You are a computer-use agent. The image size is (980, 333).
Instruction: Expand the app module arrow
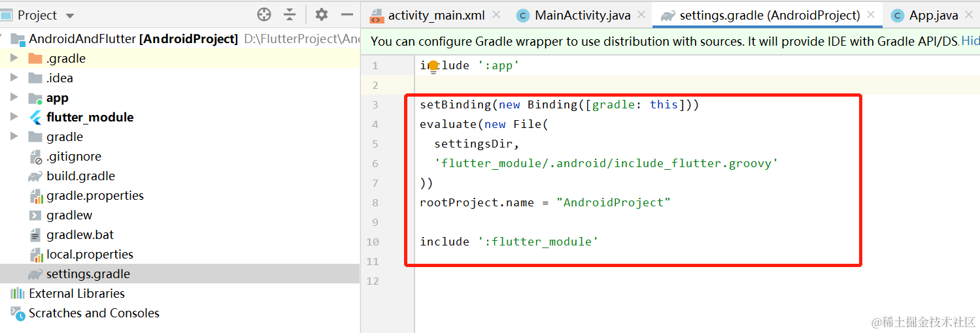14,98
